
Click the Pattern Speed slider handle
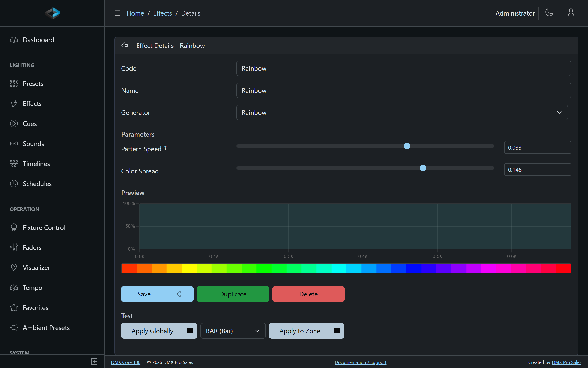coord(407,146)
